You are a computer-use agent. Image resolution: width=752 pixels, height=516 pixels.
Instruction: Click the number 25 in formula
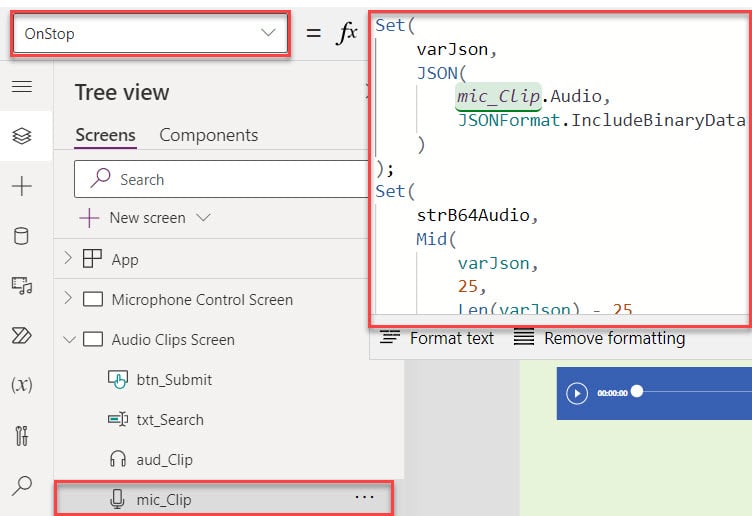tap(468, 286)
